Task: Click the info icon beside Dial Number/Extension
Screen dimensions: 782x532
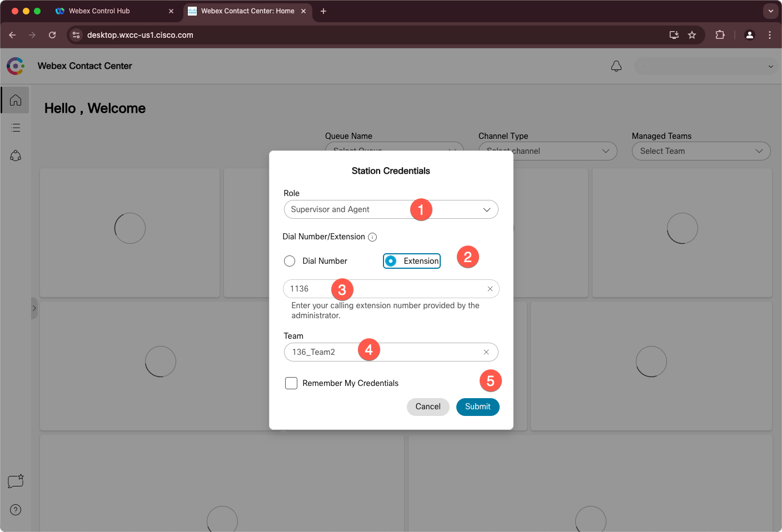Action: pos(372,237)
